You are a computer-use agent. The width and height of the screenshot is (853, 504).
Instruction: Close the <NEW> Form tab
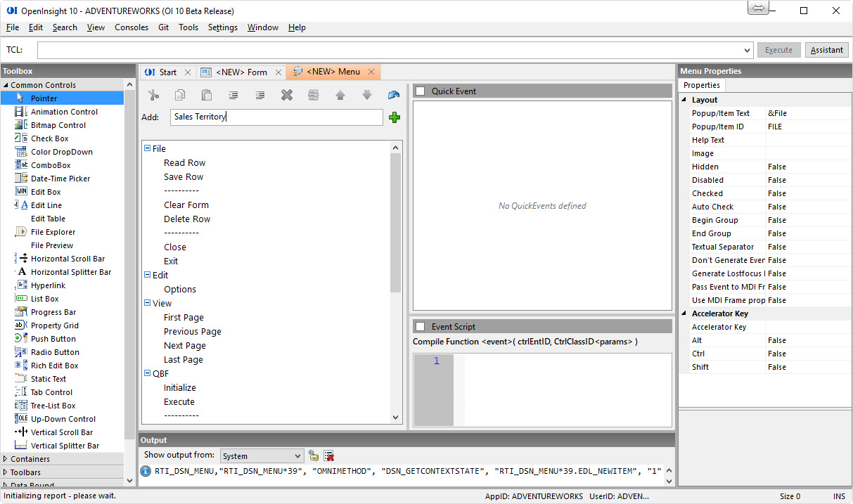tap(278, 72)
